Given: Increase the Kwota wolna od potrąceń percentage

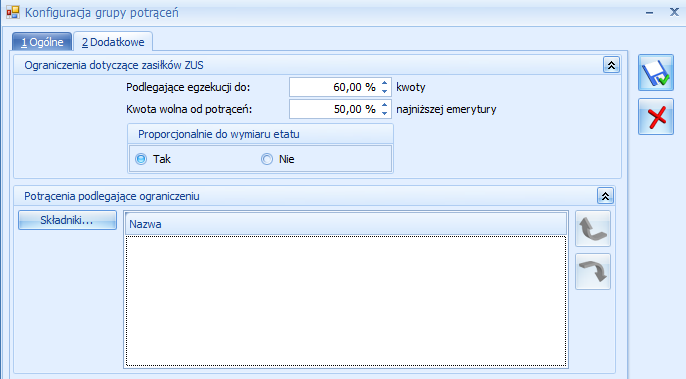Looking at the screenshot, I should (384, 105).
